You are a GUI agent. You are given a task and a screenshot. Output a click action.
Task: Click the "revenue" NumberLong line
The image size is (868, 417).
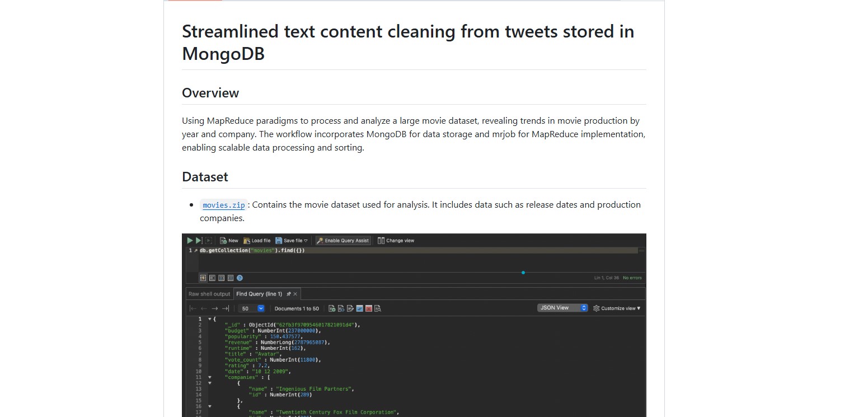pyautogui.click(x=278, y=343)
